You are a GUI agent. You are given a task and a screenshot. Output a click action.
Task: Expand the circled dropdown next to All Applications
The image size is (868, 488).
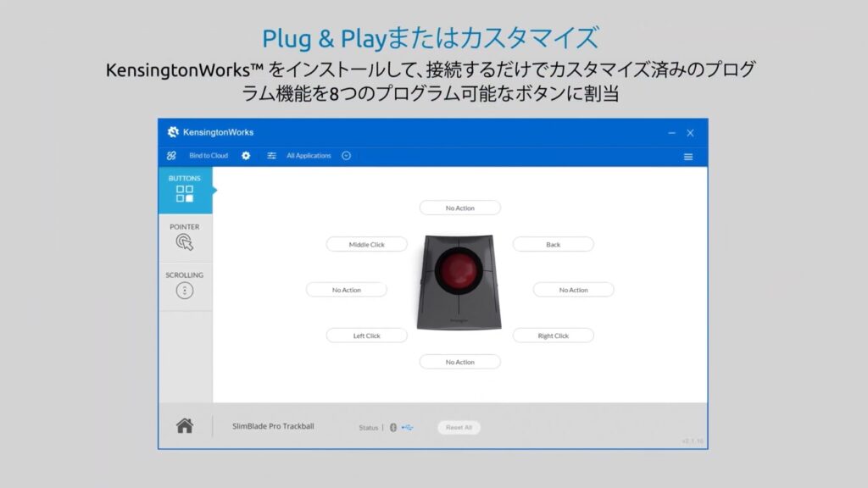coord(345,155)
